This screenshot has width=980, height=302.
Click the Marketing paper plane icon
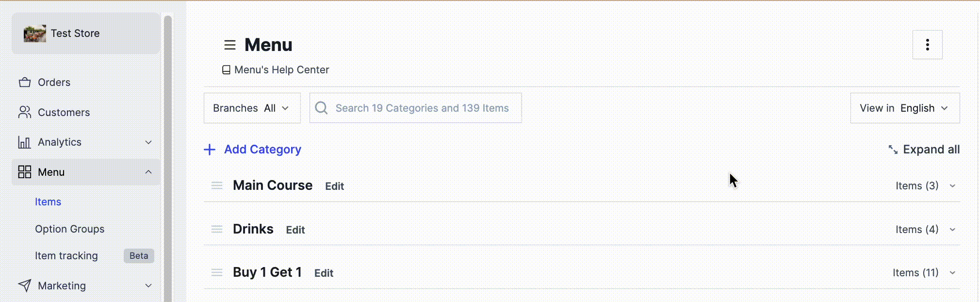click(25, 285)
